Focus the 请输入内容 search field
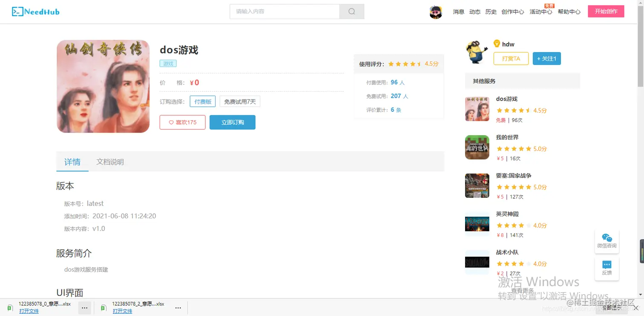The height and width of the screenshot is (316, 644). (285, 12)
